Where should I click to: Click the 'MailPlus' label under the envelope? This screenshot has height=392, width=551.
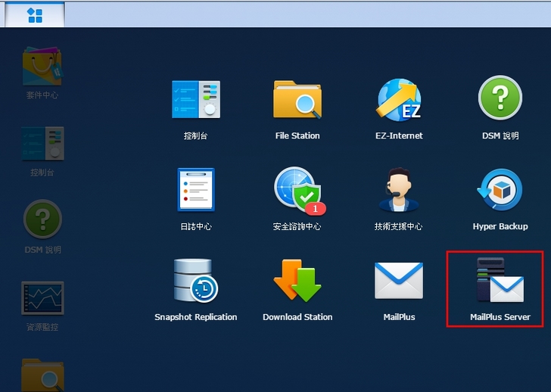399,317
